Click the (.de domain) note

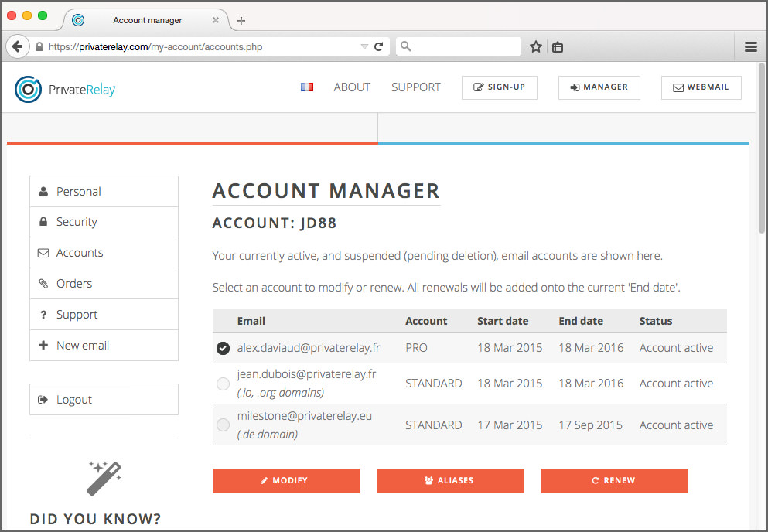268,435
